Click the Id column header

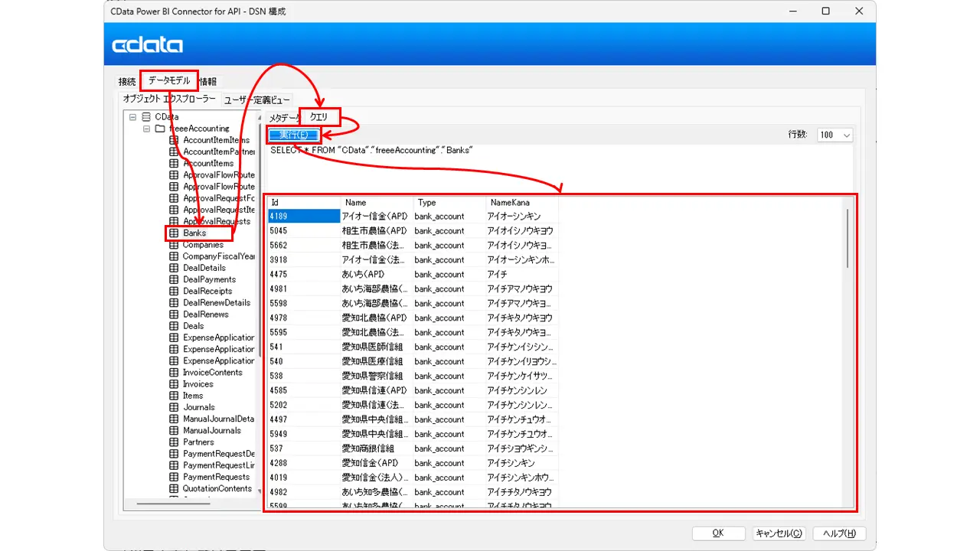click(x=304, y=203)
